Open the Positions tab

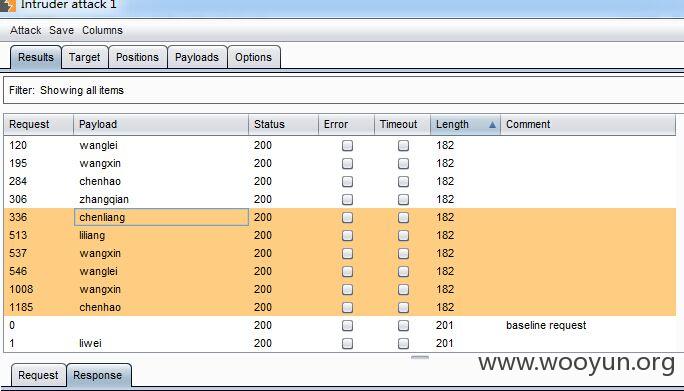pos(137,57)
